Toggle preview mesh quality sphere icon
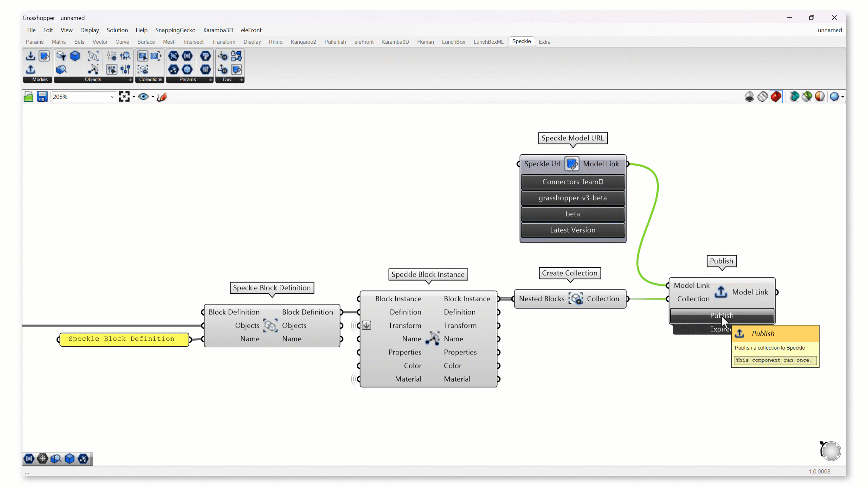The width and height of the screenshot is (868, 488). [x=820, y=97]
